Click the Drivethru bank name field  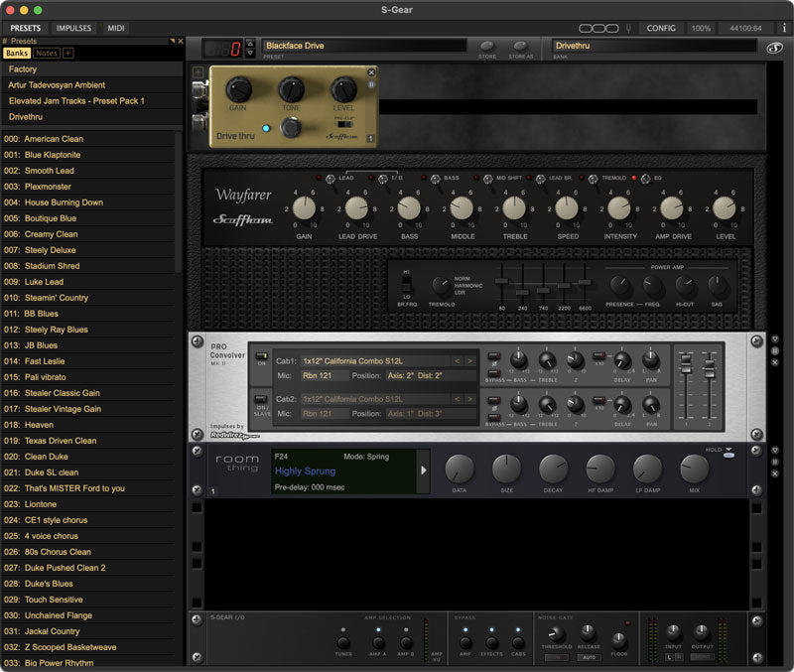(x=654, y=46)
